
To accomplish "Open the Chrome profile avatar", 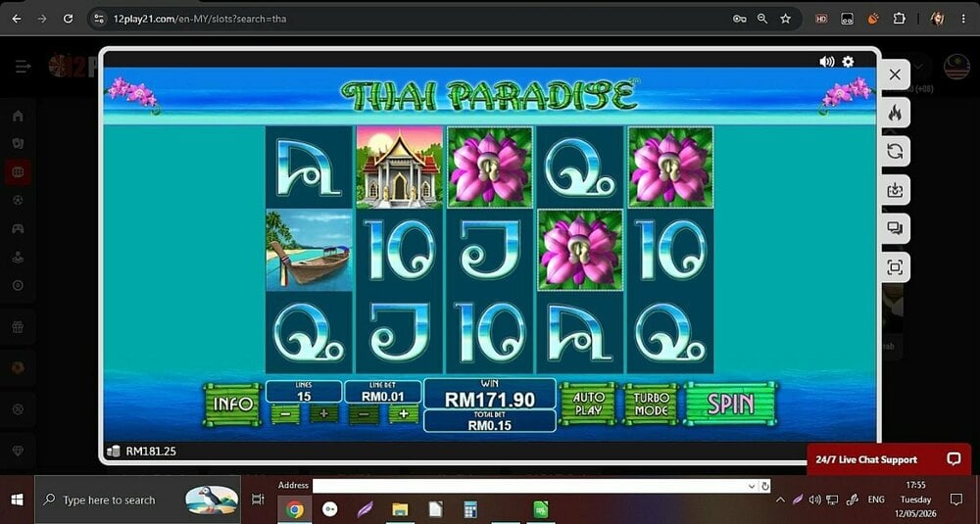I will coord(938,19).
